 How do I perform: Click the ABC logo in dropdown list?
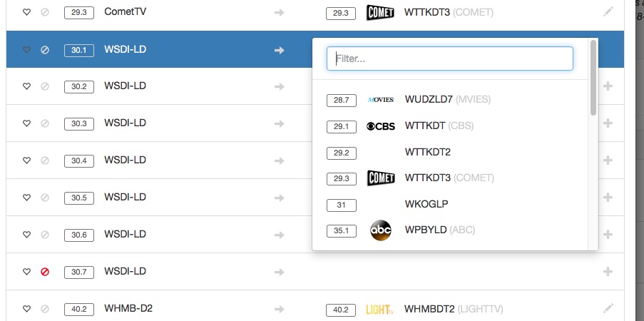pos(381,230)
